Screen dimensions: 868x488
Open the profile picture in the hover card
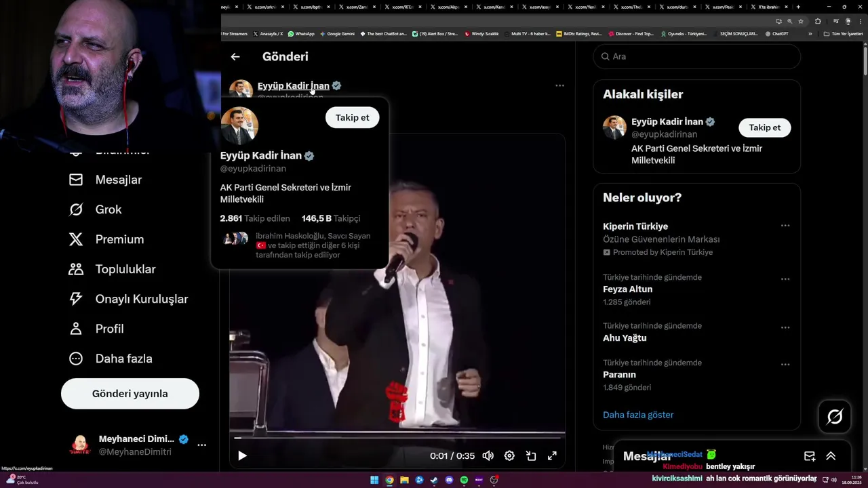point(239,125)
